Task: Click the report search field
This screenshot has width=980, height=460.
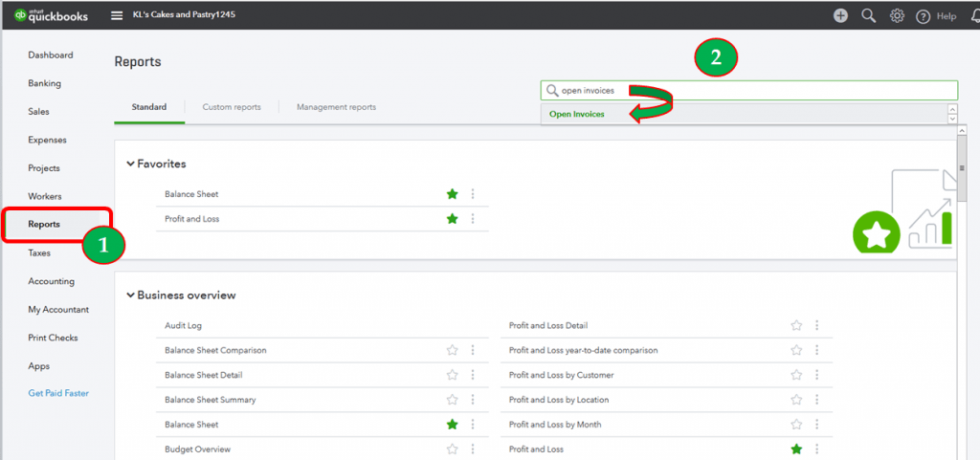Action: [748, 91]
